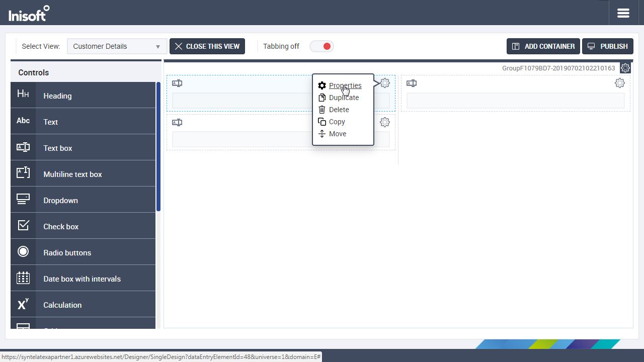644x362 pixels.
Task: Click the Text box control icon
Action: [x=23, y=147]
